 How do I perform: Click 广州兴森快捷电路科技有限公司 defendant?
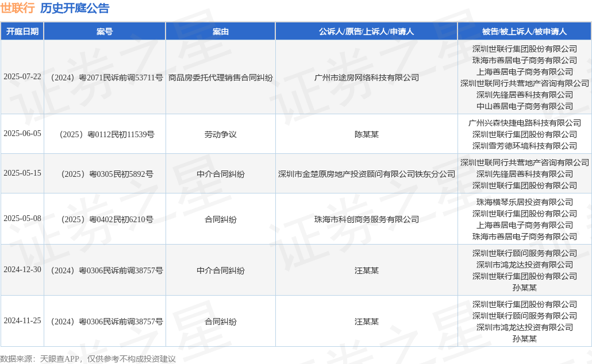[525, 123]
